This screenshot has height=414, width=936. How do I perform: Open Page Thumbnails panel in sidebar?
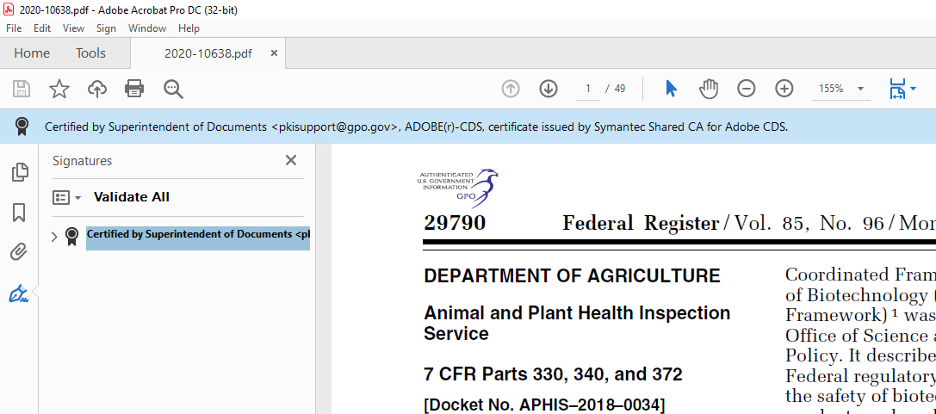coord(19,172)
